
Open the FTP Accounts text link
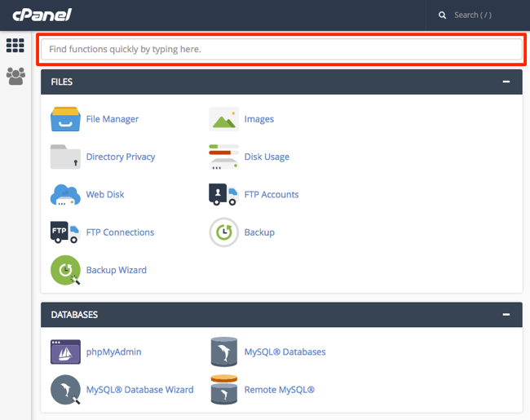coord(272,195)
